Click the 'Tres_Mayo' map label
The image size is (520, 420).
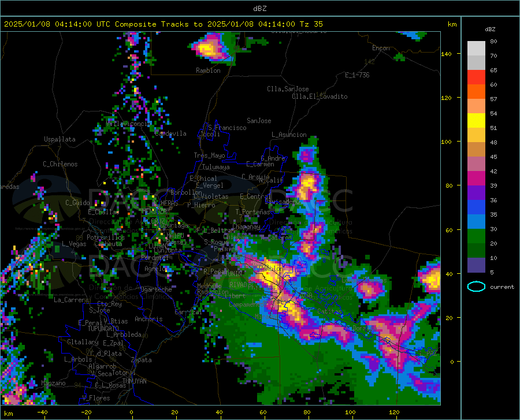coord(209,155)
